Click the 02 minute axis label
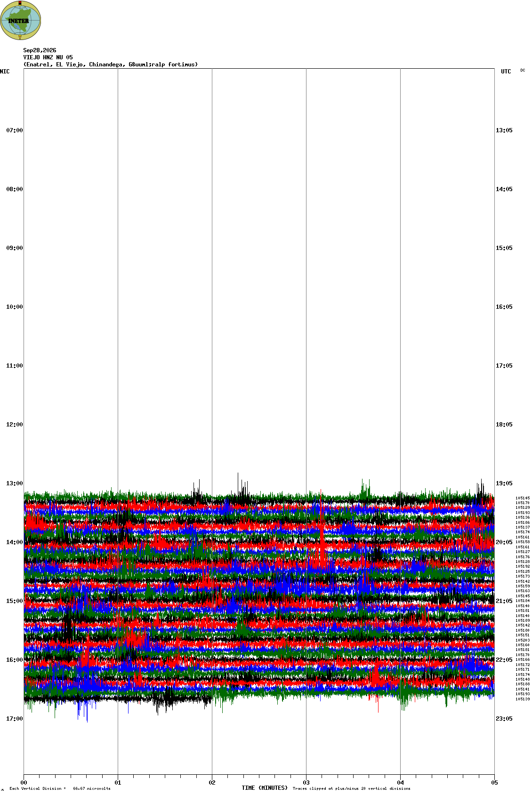This screenshot has width=532, height=795. 212,783
